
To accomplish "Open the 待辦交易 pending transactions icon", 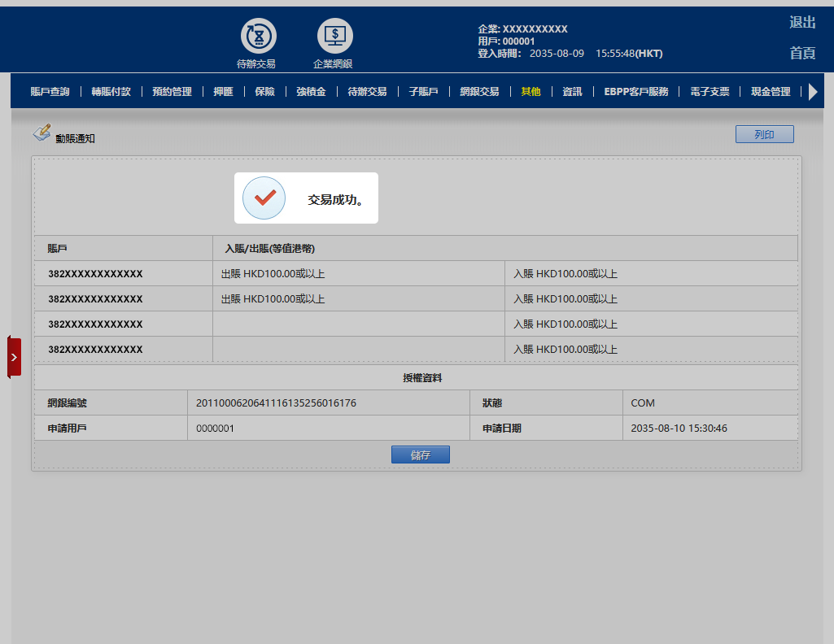I will [258, 37].
